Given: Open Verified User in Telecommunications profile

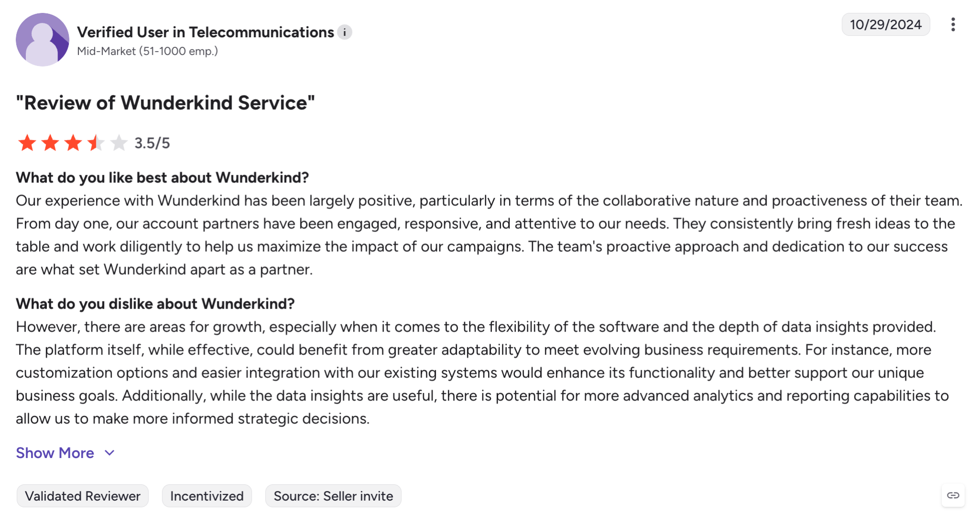Looking at the screenshot, I should pos(205,32).
